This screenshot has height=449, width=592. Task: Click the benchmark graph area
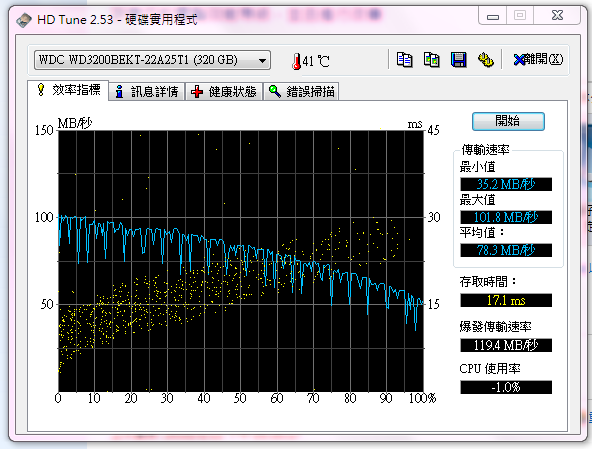241,261
